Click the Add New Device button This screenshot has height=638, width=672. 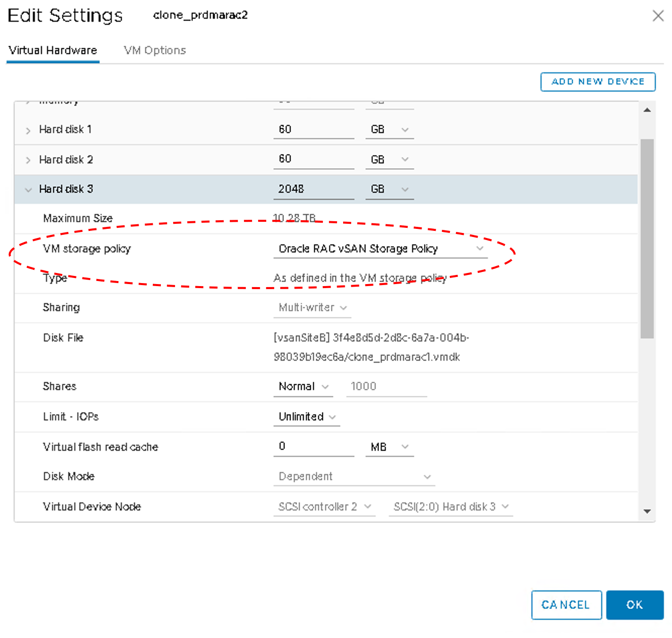pyautogui.click(x=598, y=82)
